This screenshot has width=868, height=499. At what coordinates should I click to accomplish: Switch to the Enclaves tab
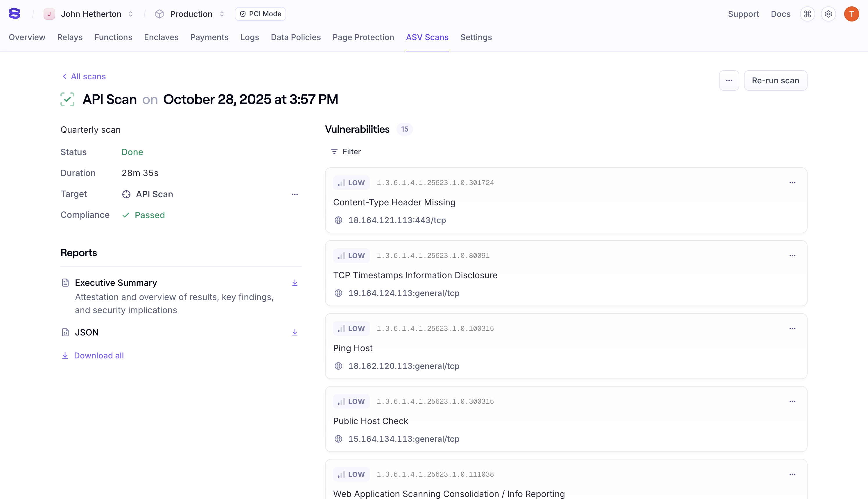pyautogui.click(x=161, y=37)
